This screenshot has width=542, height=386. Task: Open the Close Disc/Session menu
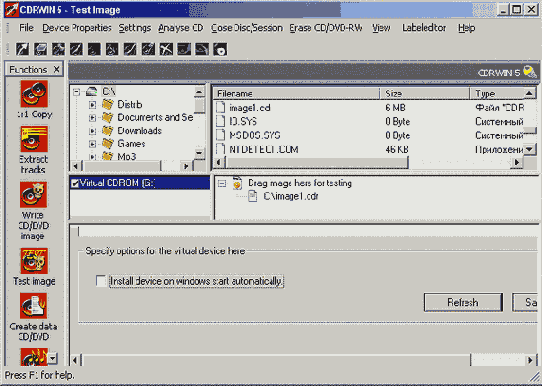(x=246, y=28)
